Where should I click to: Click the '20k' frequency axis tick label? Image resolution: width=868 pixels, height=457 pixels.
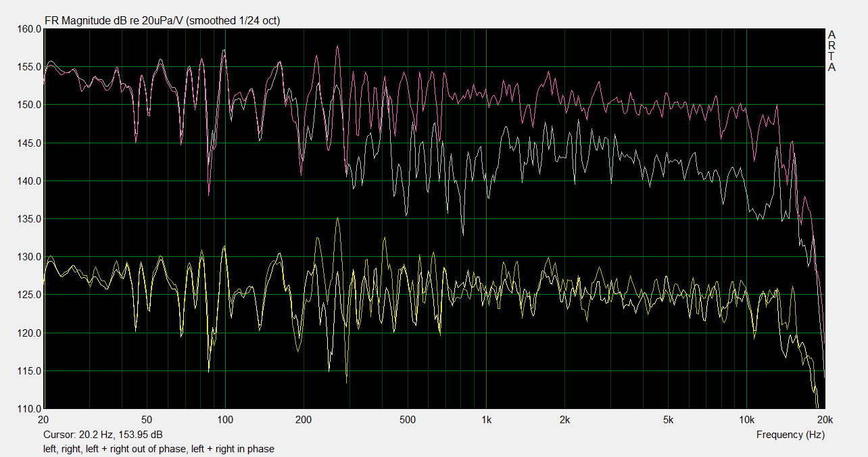(824, 419)
